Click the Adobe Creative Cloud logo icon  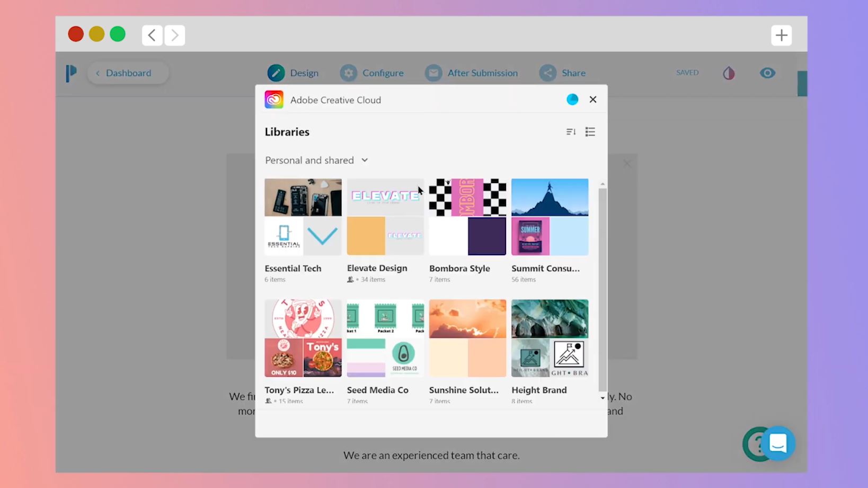274,100
